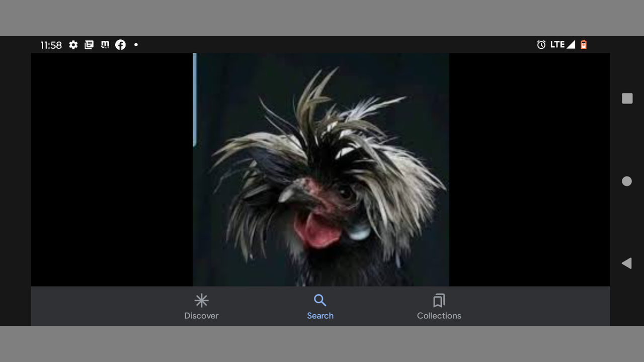Select the Search tab label

click(320, 316)
